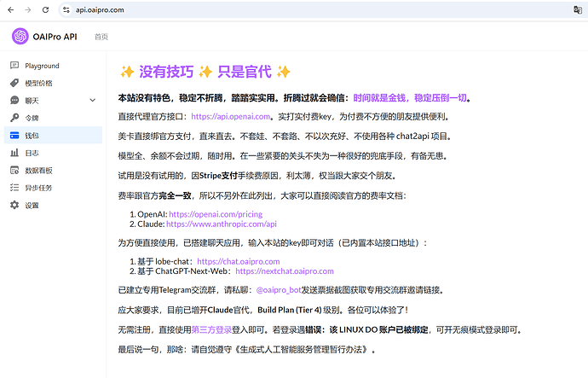Click the browser forward arrow
The width and height of the screenshot is (588, 378).
pyautogui.click(x=28, y=10)
